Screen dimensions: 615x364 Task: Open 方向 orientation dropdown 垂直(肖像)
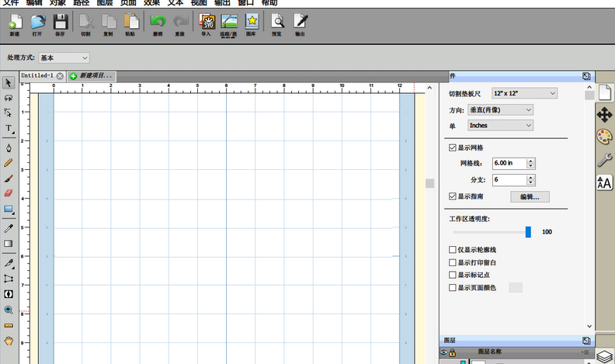[x=501, y=109]
